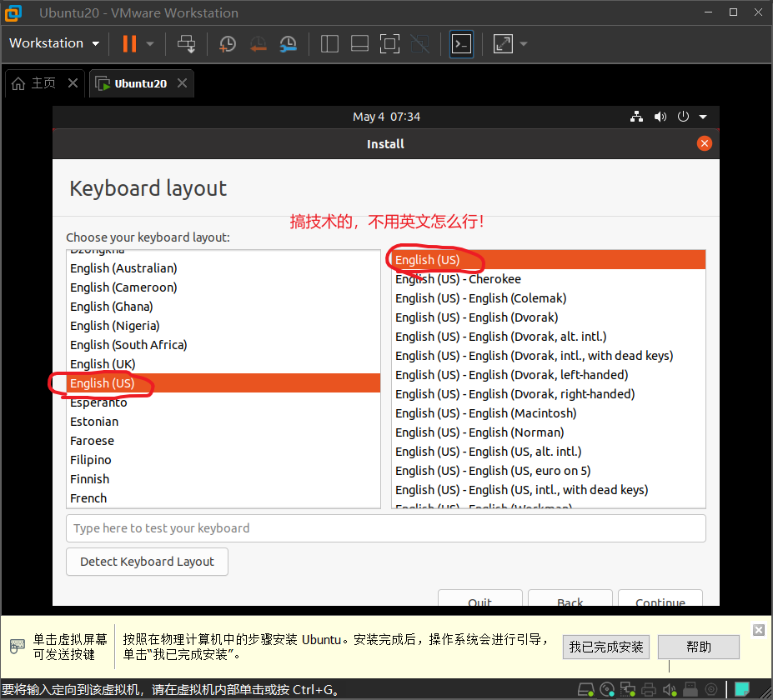Open the Workstation menu

click(x=54, y=43)
